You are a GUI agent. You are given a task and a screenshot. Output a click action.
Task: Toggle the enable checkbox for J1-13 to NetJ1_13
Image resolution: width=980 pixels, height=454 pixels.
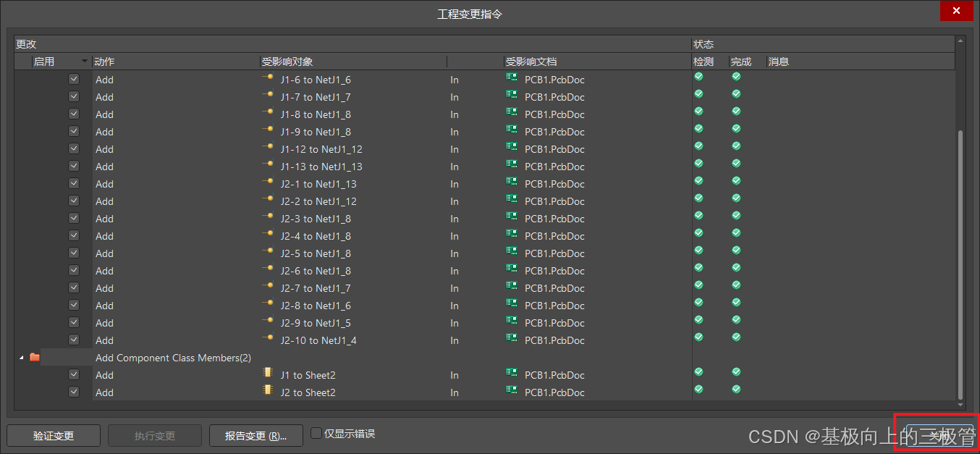pyautogui.click(x=74, y=166)
